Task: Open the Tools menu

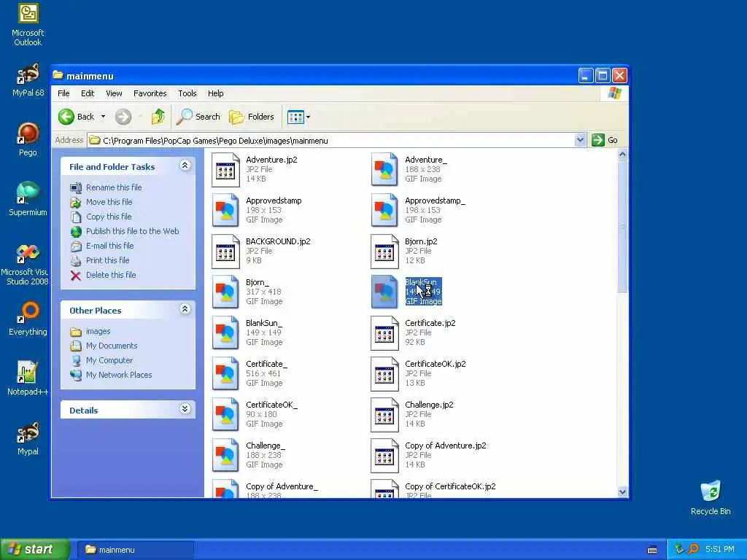Action: tap(187, 93)
